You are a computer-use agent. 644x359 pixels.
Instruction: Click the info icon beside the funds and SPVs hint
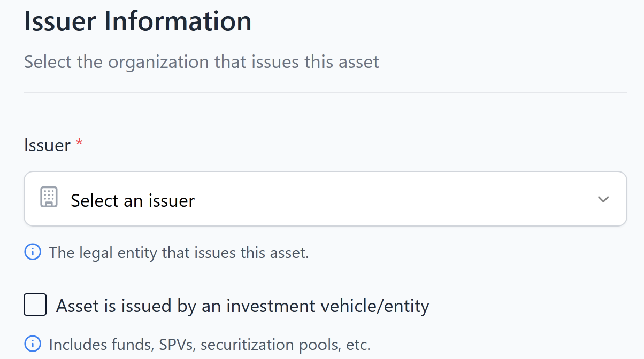point(33,344)
